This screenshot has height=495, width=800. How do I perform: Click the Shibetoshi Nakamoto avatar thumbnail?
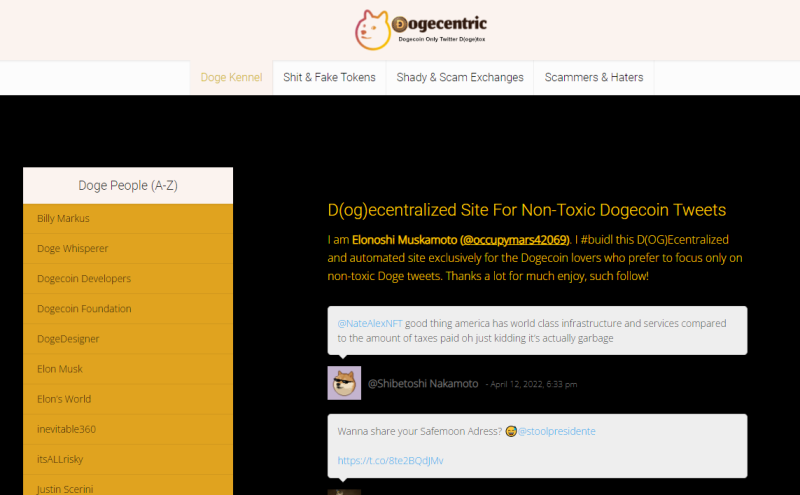point(344,383)
